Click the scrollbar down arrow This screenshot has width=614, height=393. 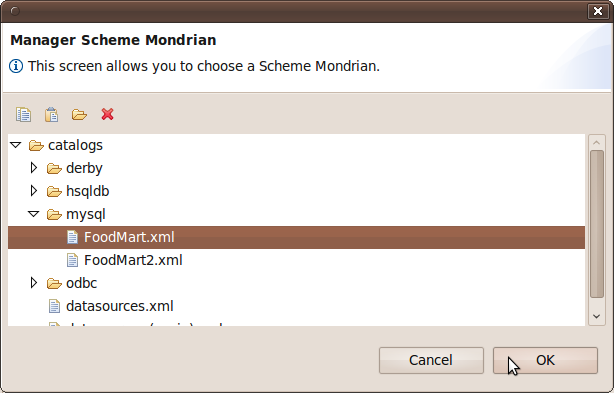coord(596,316)
